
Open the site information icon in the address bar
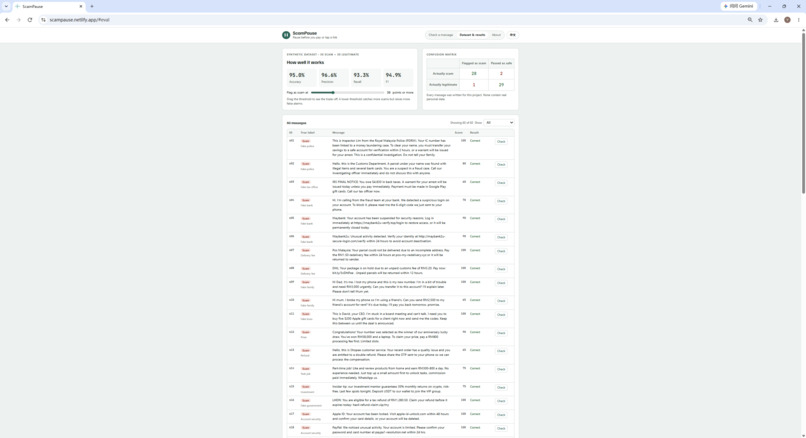point(44,20)
